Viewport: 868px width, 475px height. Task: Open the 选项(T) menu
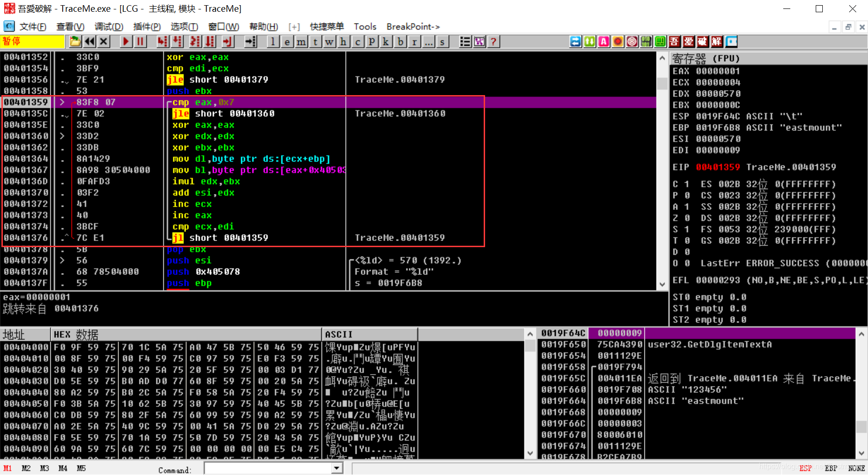coord(184,27)
